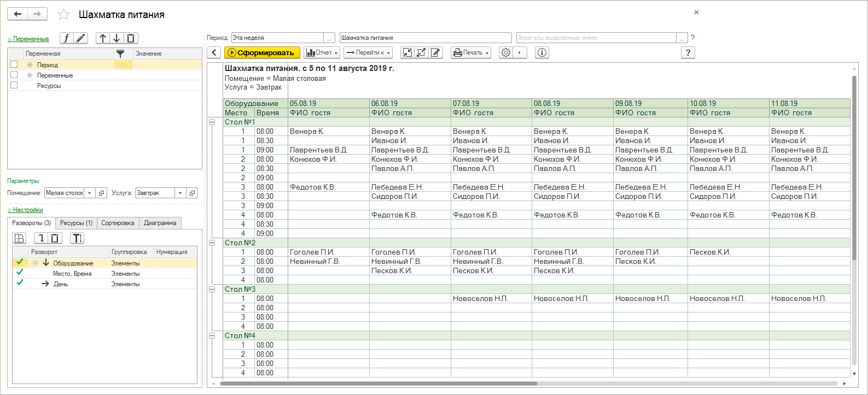Screen dimensions: 868x395
Task: Open the Услуга value with the open-form icon
Action: pyautogui.click(x=192, y=193)
